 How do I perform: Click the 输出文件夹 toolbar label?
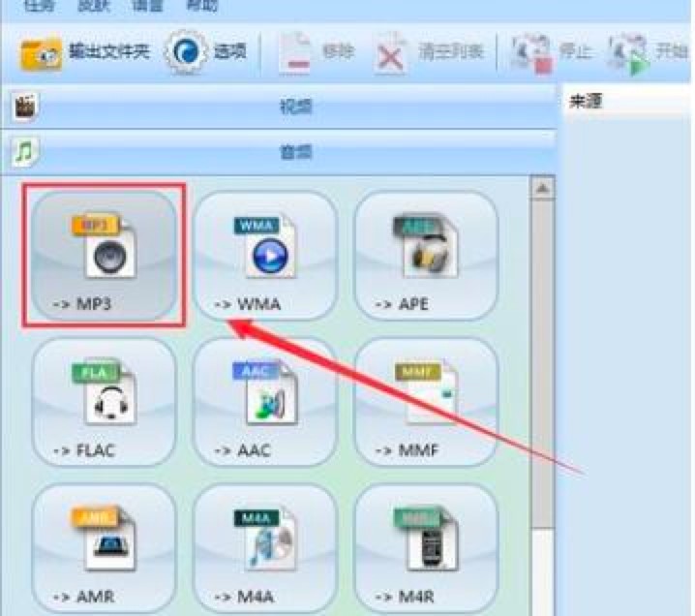coord(109,52)
